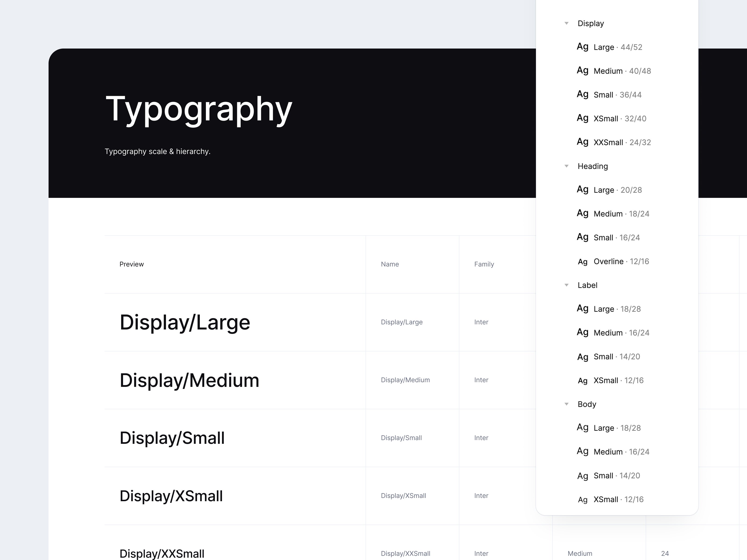The width and height of the screenshot is (747, 560).
Task: Select Display XSmall 32/40 text style
Action: pyautogui.click(x=612, y=119)
